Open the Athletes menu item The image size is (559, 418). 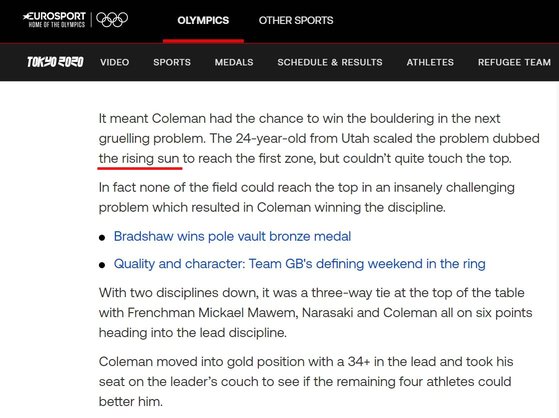[430, 62]
